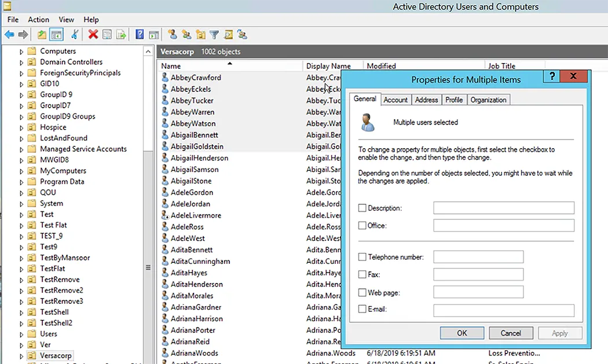Switch to the Address tab
Screen dimensions: 608x364
coord(426,100)
